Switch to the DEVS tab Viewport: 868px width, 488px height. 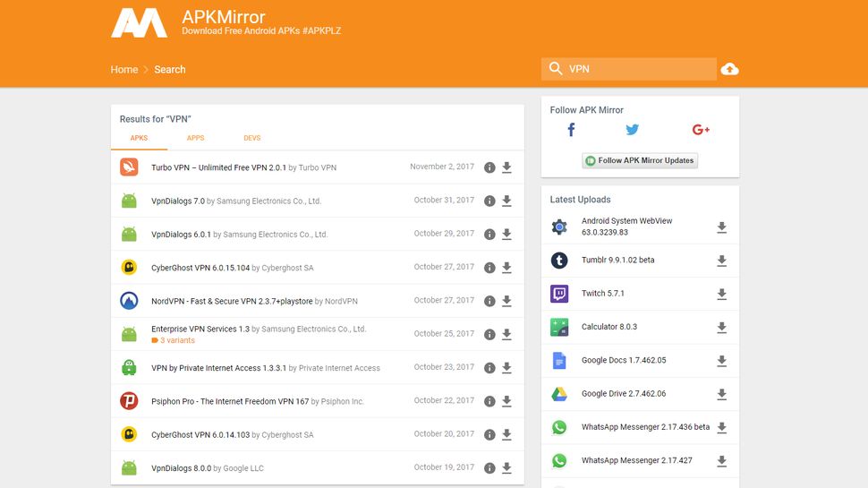click(x=251, y=138)
